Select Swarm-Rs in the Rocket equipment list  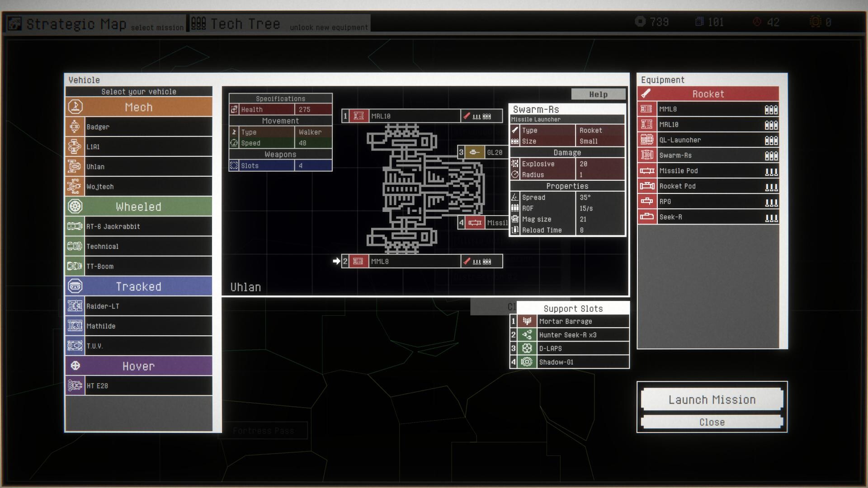click(696, 155)
